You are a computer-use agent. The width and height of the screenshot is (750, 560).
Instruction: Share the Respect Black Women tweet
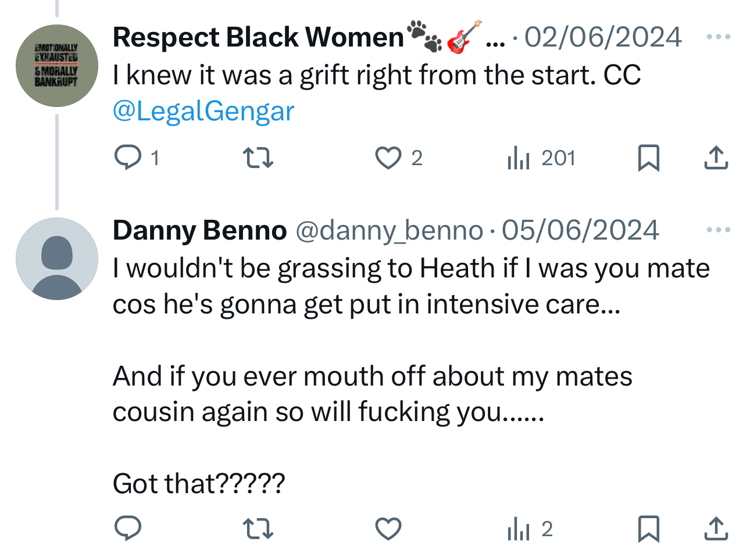(x=716, y=158)
